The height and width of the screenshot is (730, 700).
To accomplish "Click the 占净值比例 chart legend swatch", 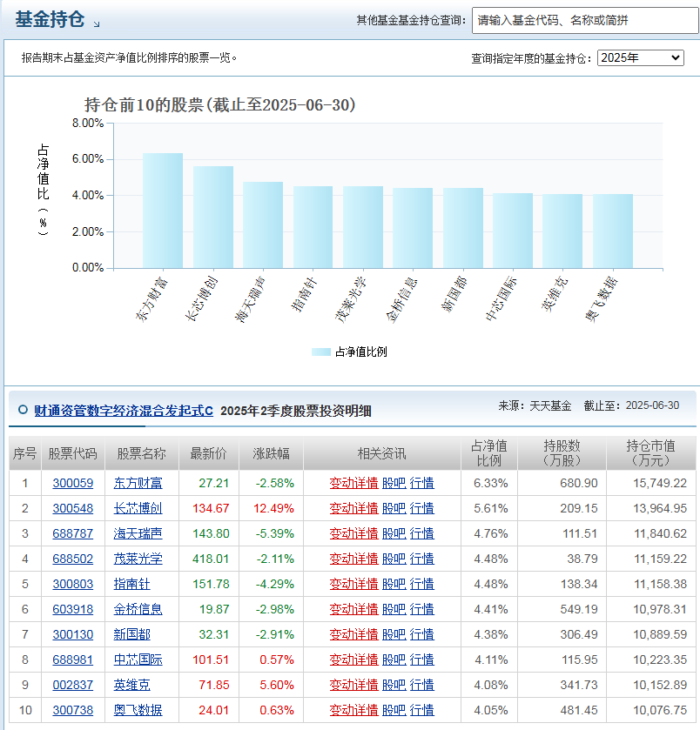I will click(321, 352).
